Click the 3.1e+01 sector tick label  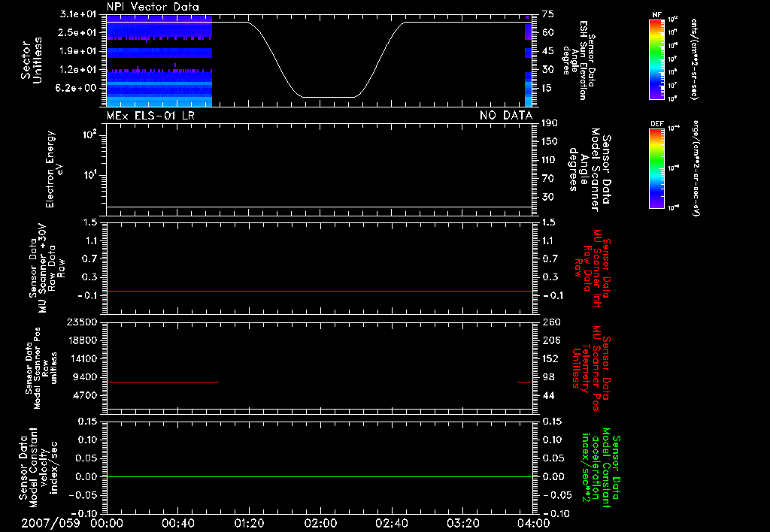(78, 14)
